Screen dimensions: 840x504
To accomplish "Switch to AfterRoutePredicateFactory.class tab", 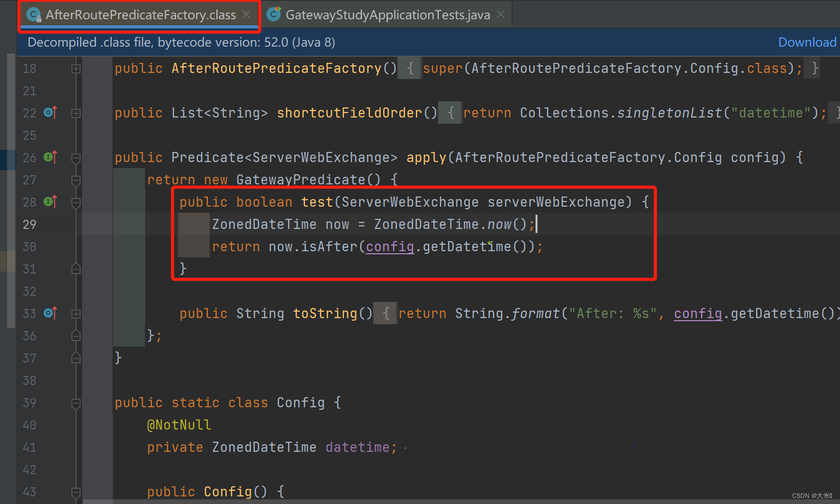I will 140,15.
